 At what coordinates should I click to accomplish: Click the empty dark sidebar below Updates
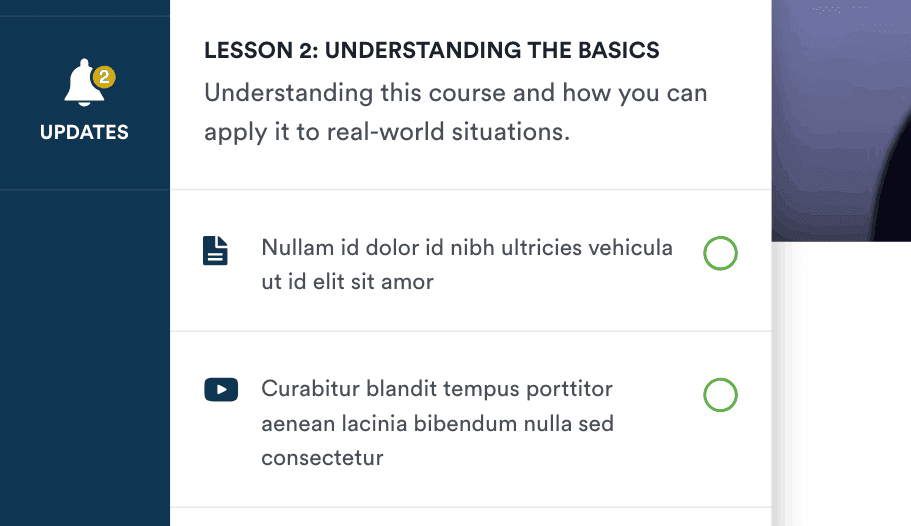pyautogui.click(x=84, y=360)
